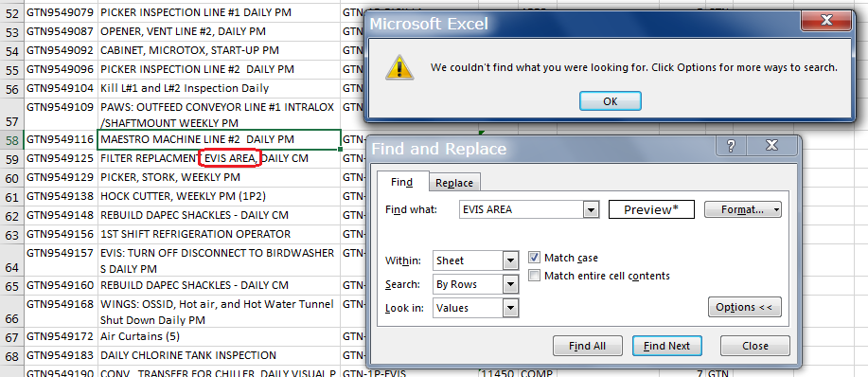The width and height of the screenshot is (868, 377).
Task: Select cell CABINET, MICROTOX, START-UP PM
Action: click(219, 50)
